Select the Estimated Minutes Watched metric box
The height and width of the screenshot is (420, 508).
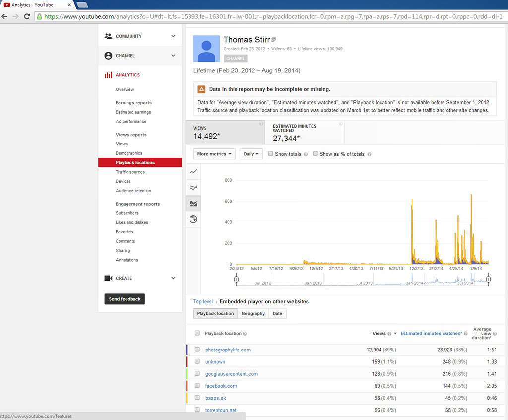click(x=305, y=132)
